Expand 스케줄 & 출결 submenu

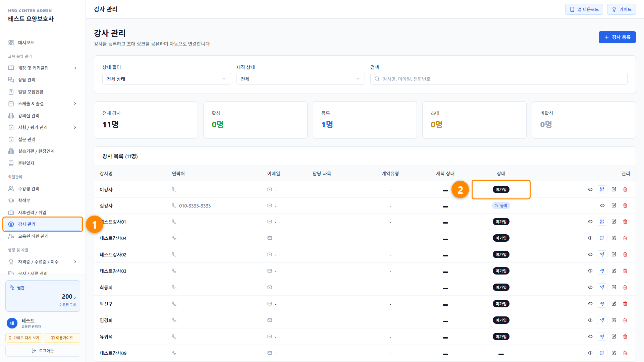(x=75, y=104)
